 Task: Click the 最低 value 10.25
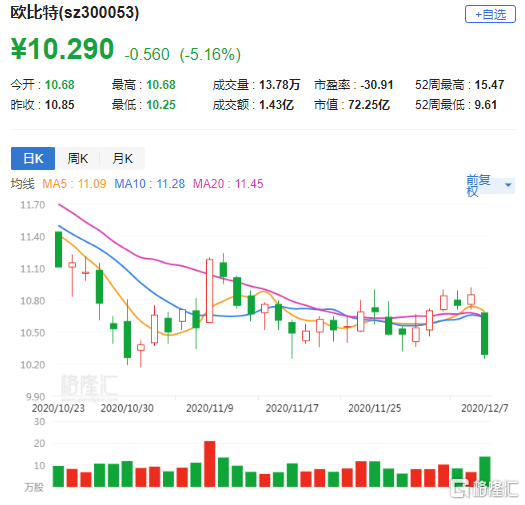[x=161, y=105]
